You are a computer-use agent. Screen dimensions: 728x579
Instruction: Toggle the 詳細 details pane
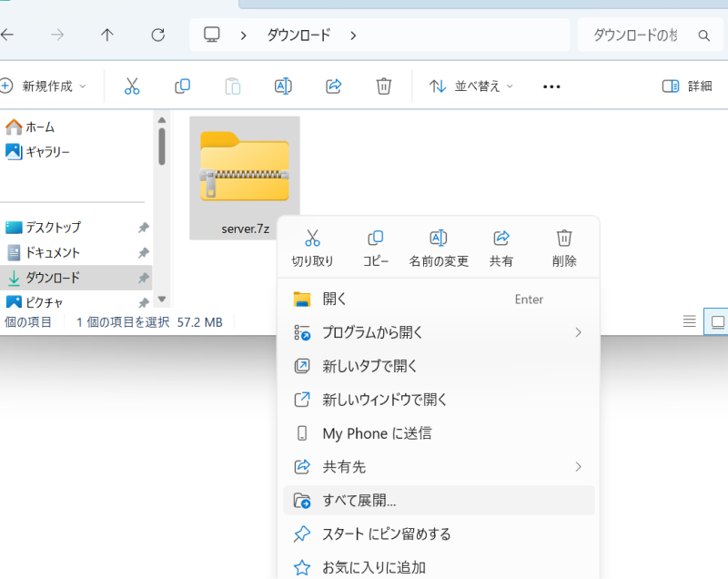pos(687,86)
